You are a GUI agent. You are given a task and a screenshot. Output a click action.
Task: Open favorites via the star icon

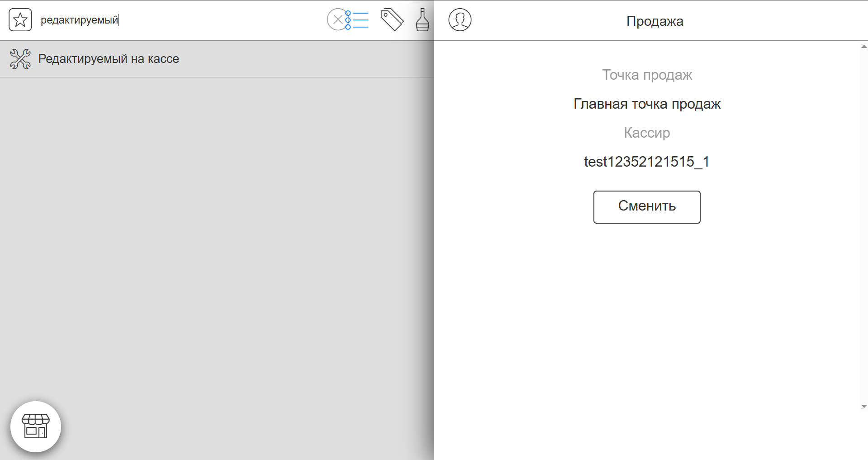pyautogui.click(x=20, y=20)
